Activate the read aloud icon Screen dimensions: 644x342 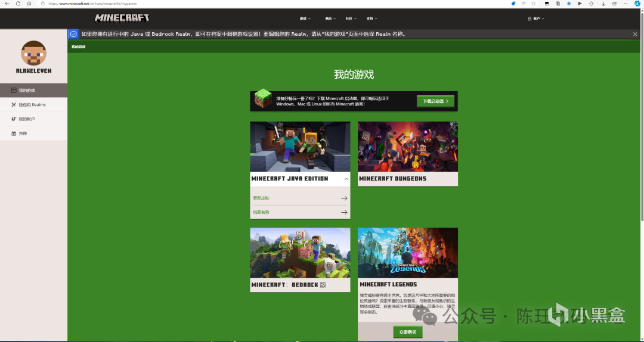point(524,4)
